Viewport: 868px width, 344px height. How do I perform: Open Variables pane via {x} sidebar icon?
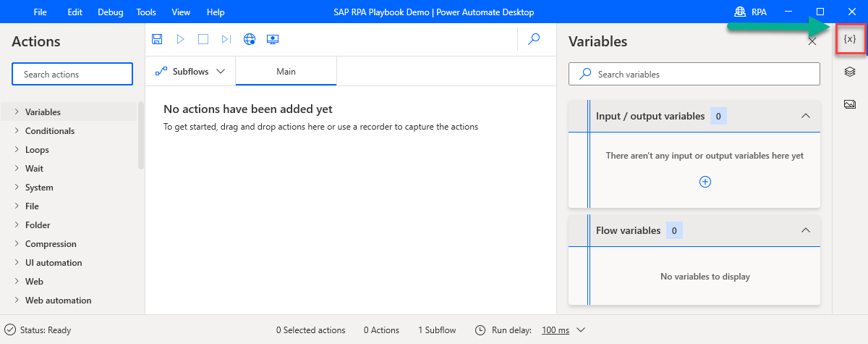click(850, 39)
